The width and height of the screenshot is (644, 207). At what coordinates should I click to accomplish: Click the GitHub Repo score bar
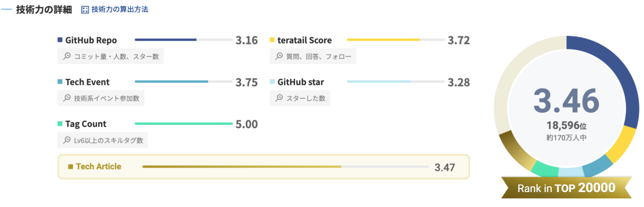[183, 40]
